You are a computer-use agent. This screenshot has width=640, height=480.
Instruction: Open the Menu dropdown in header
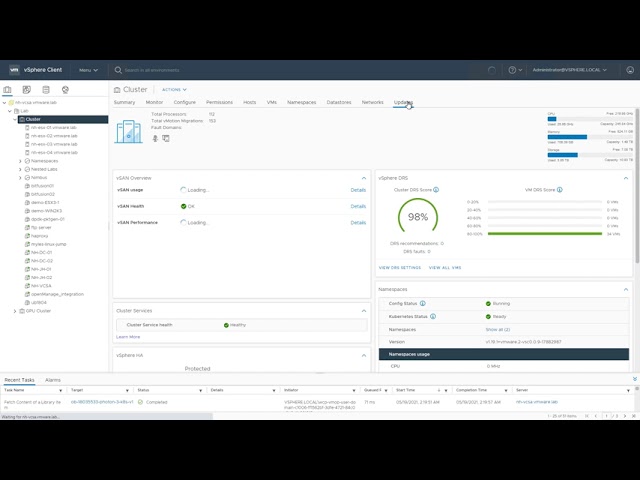point(87,70)
